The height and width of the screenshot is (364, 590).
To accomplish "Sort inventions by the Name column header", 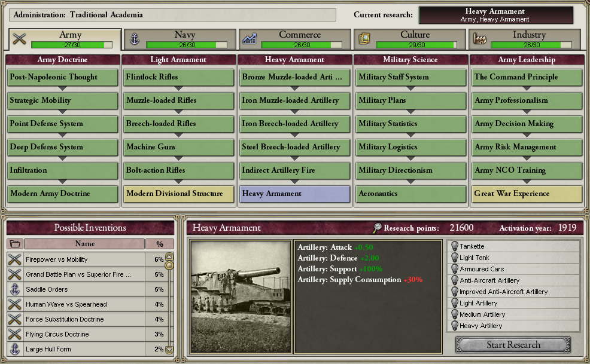I will click(x=84, y=244).
